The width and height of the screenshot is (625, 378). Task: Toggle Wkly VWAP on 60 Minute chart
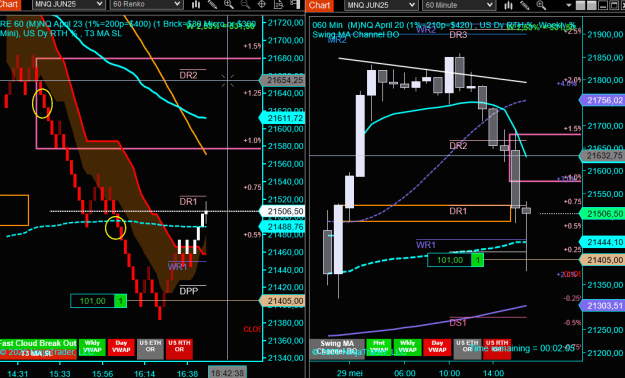pyautogui.click(x=407, y=346)
